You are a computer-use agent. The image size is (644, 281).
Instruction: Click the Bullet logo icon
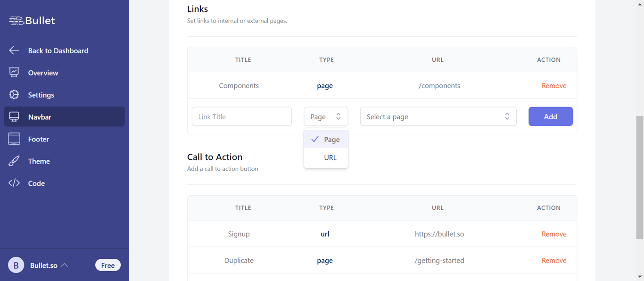point(17,21)
